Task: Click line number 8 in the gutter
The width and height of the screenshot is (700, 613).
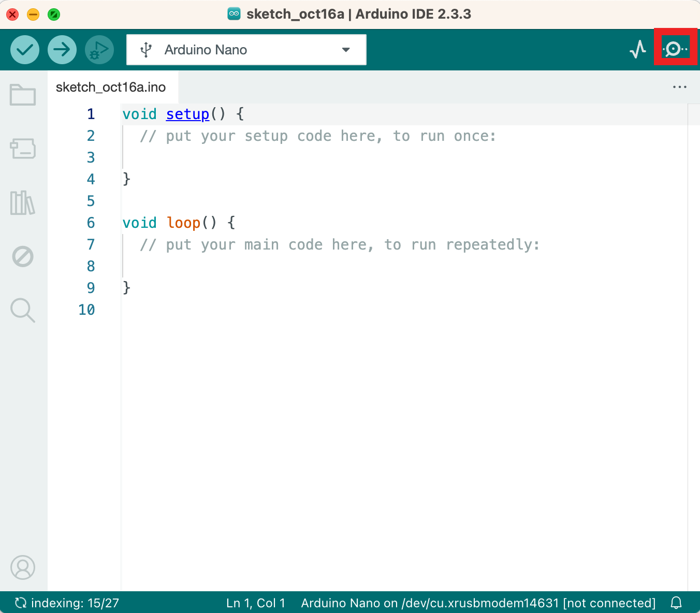Action: click(x=91, y=266)
